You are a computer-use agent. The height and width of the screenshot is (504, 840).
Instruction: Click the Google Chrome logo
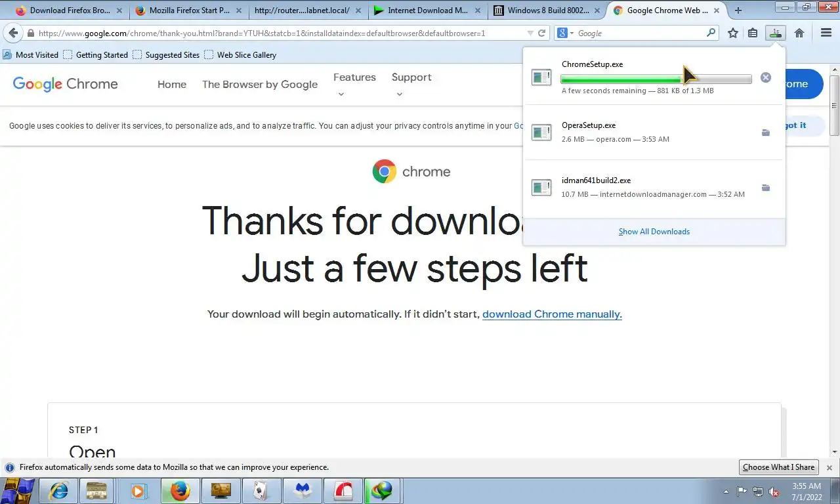(65, 84)
